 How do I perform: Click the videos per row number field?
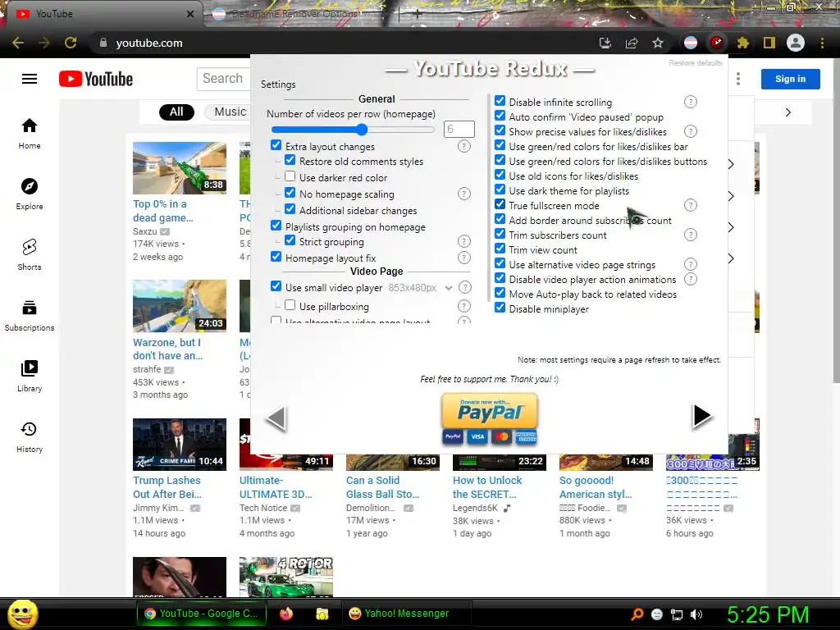459,129
